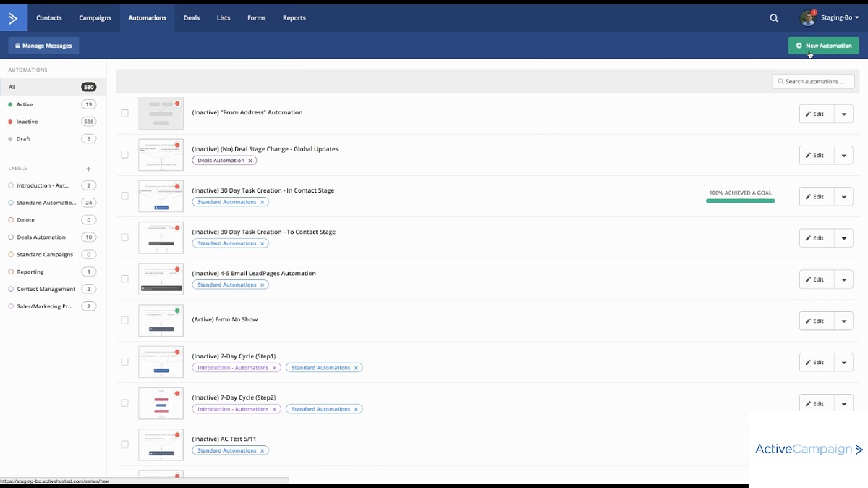Open the search magnifier icon
Image resolution: width=868 pixels, height=488 pixels.
(774, 18)
